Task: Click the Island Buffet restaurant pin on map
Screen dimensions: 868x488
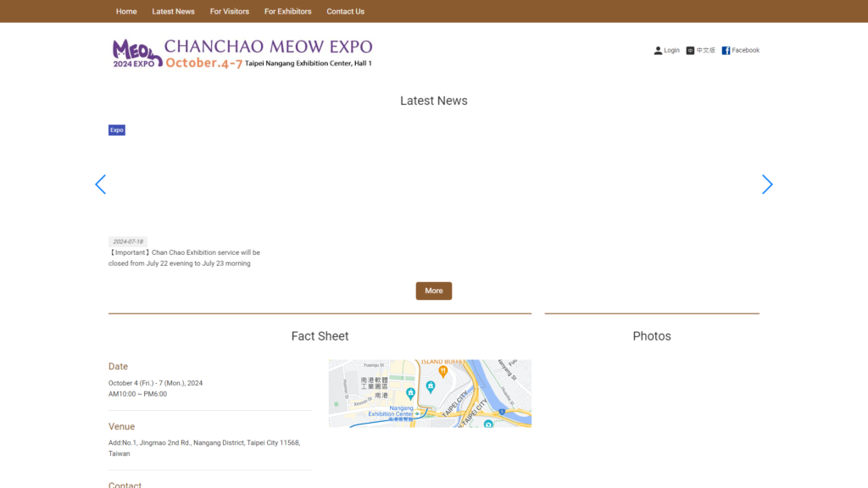Action: pos(442,371)
